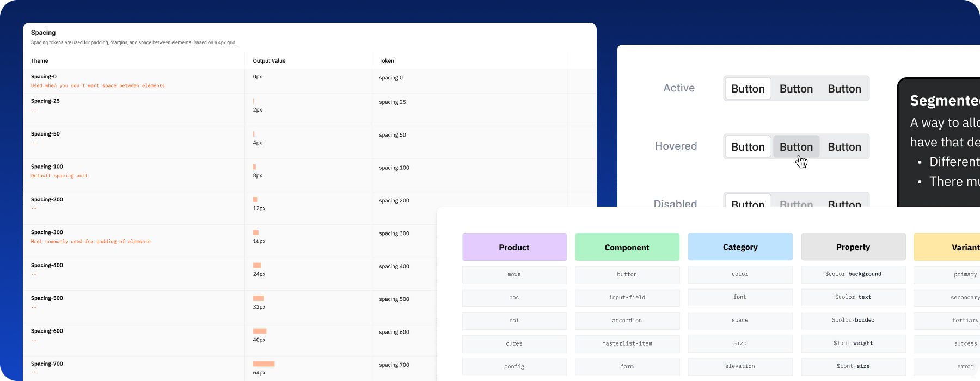Select the space category cell
This screenshot has height=381, width=980.
click(x=740, y=320)
